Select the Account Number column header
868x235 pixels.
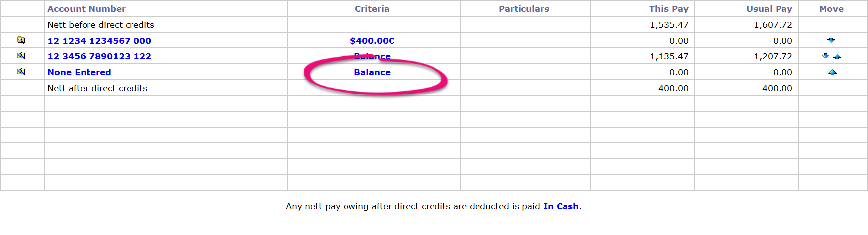pos(87,9)
